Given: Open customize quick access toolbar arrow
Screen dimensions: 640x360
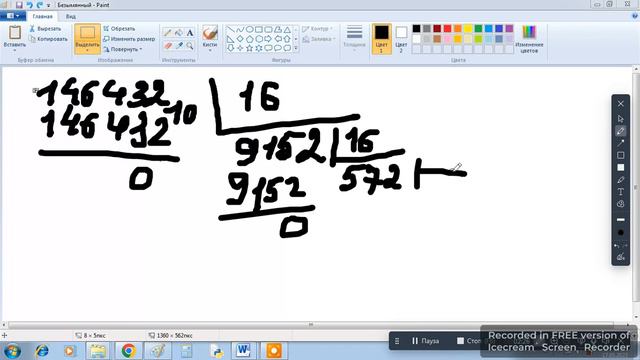Looking at the screenshot, I should coord(49,5).
